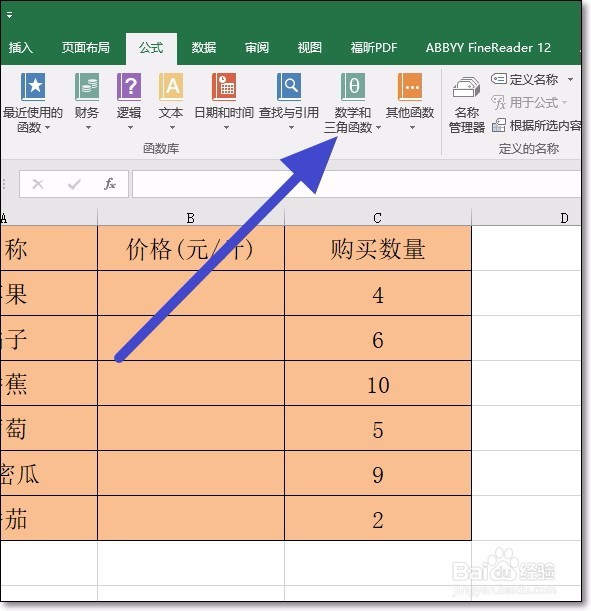Click the 价格(元/斤) header cell
Screen dimensions: 591x611
point(191,248)
